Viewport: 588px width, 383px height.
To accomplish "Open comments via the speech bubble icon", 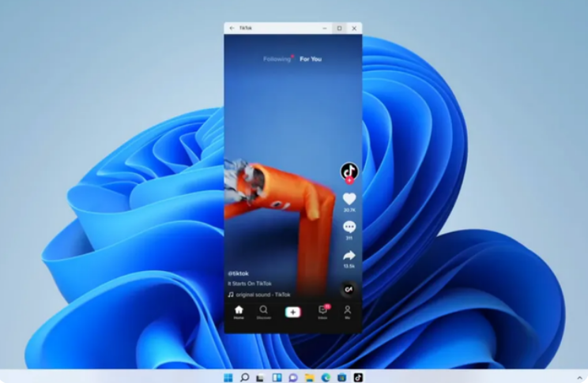I will pos(349,227).
